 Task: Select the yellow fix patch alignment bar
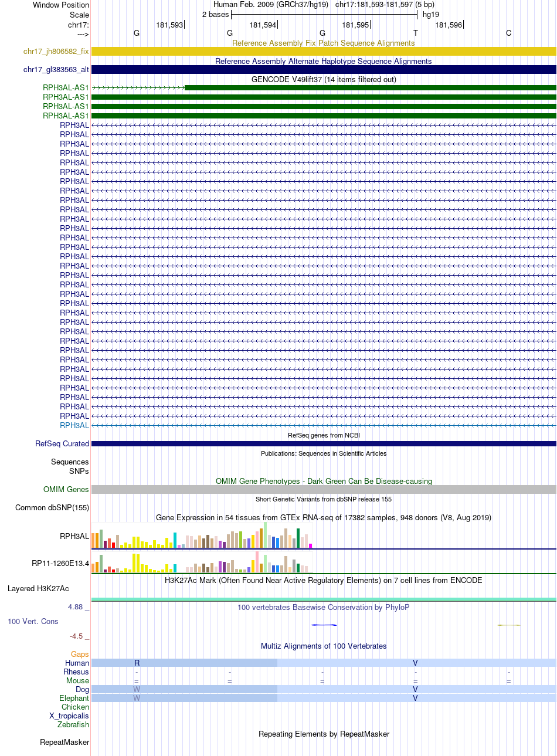click(324, 52)
